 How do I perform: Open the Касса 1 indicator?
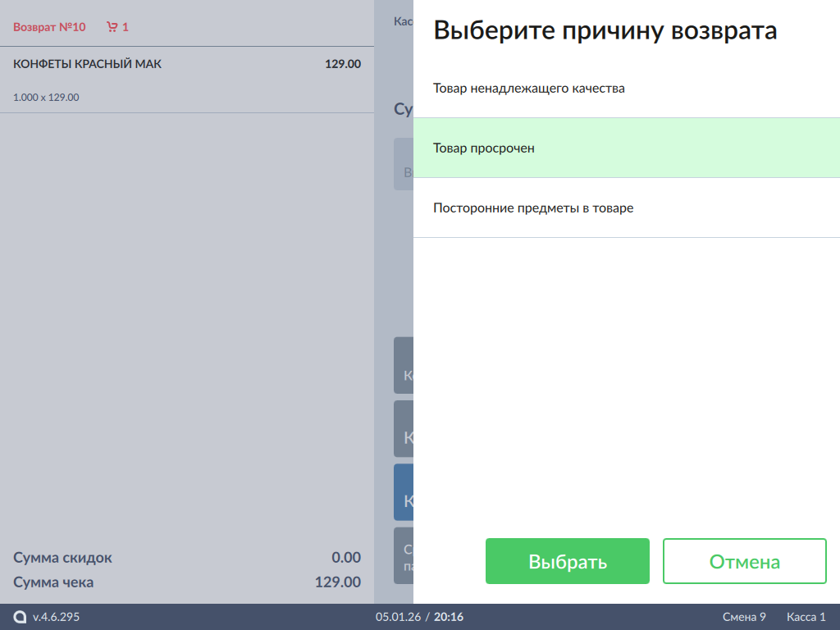point(806,617)
